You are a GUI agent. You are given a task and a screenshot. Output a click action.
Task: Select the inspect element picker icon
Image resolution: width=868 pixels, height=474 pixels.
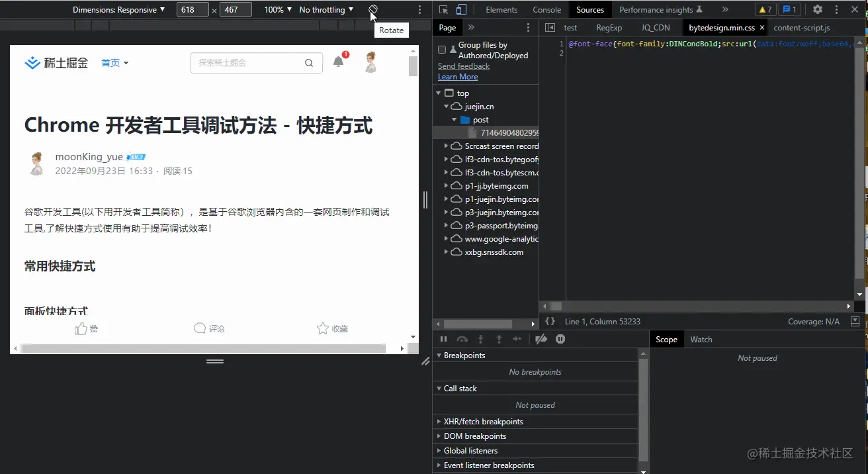pos(443,10)
